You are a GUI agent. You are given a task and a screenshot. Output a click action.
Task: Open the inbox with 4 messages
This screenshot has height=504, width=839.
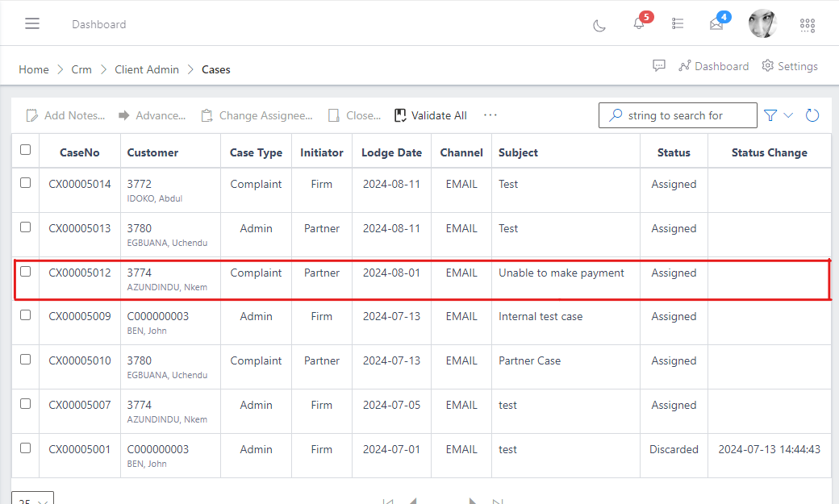point(716,23)
